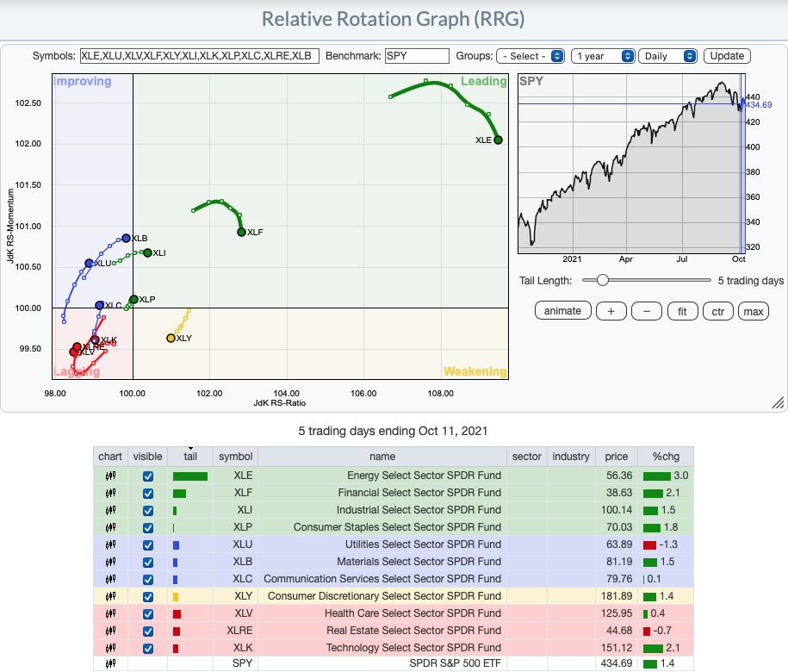Click the XLI marker on the RRG plot
Image resolution: width=788 pixels, height=672 pixels.
[x=148, y=252]
